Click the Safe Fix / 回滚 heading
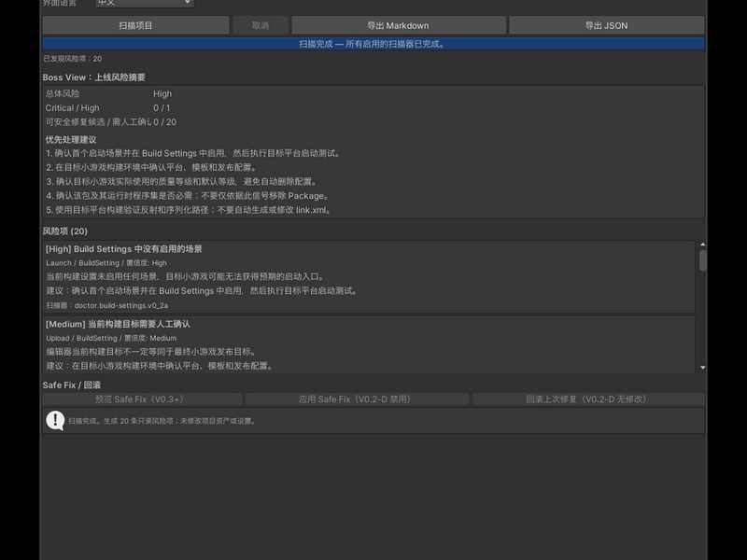This screenshot has width=747, height=560. [x=72, y=385]
